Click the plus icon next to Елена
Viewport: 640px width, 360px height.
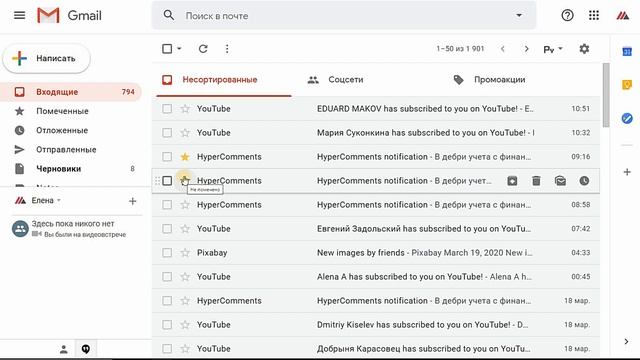click(132, 201)
